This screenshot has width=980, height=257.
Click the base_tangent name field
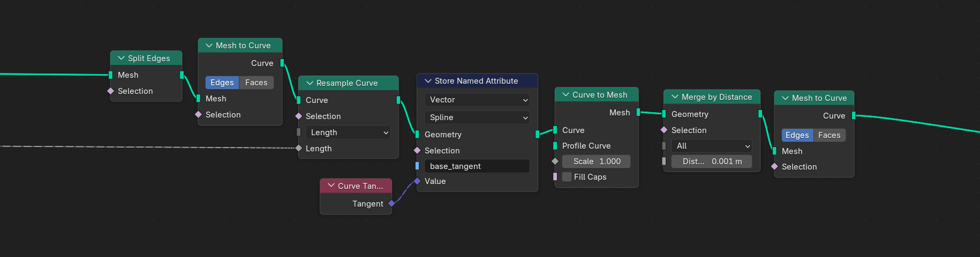[477, 166]
